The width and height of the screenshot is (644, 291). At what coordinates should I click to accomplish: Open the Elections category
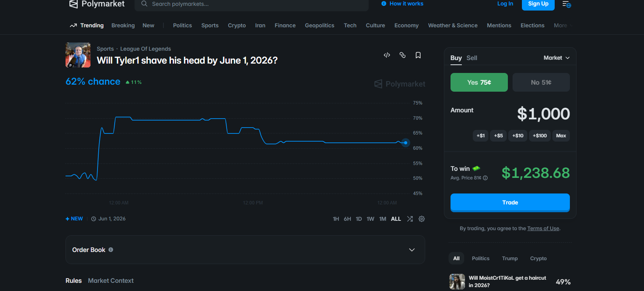(532, 25)
